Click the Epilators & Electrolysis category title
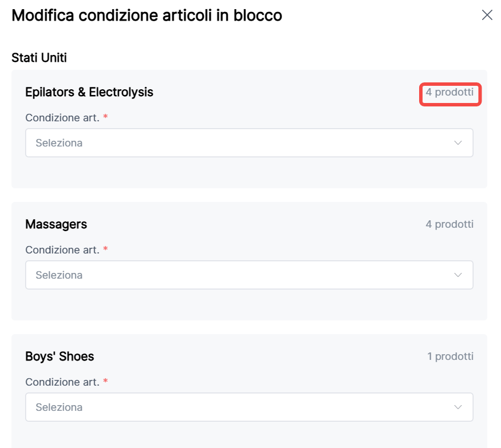Viewport: 501px width, 448px height. (89, 92)
